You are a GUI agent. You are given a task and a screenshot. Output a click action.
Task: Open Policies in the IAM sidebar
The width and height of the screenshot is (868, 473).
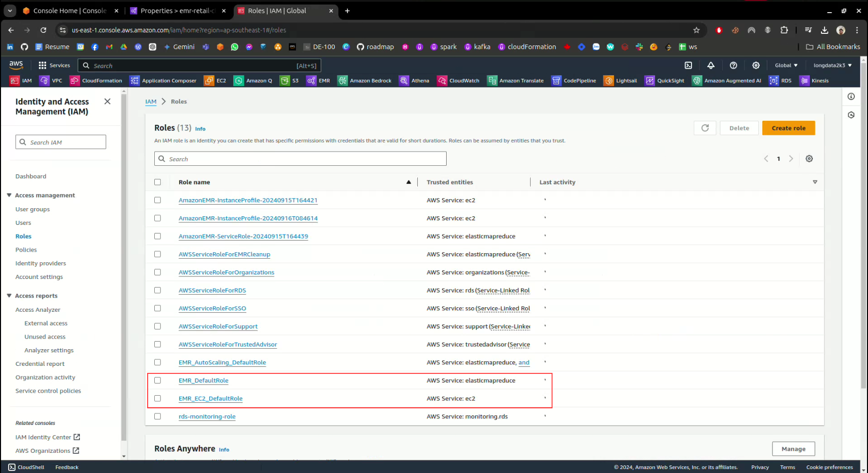coord(26,250)
